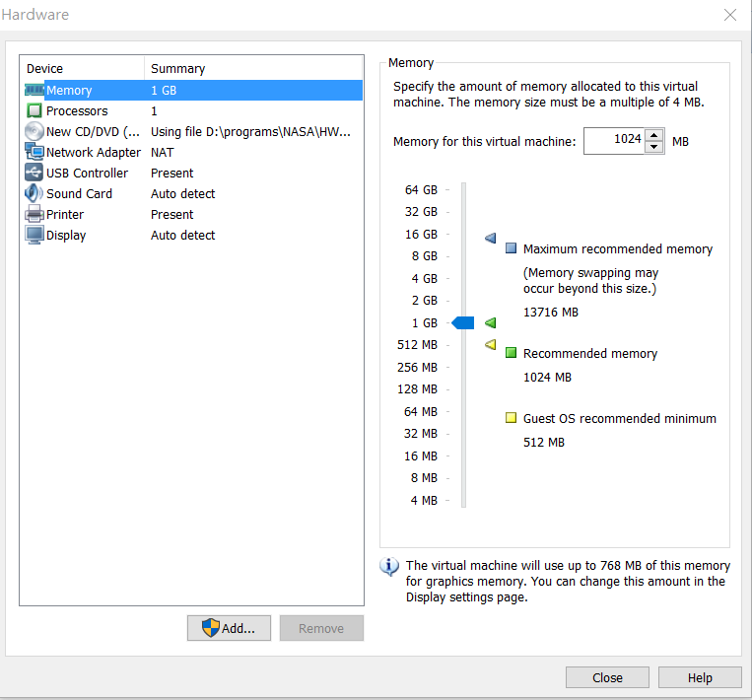Click the yellow guest OS minimum marker arrow
The image size is (752, 700).
pyautogui.click(x=490, y=344)
